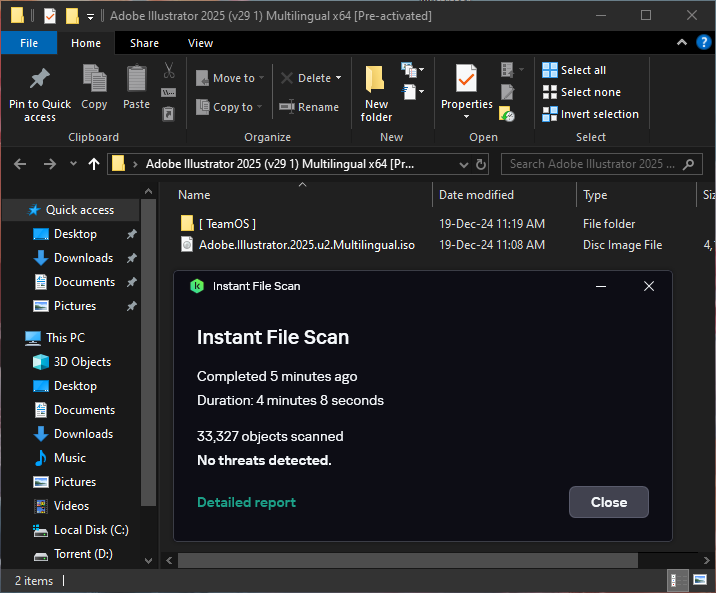Switch to the Home tab
716x593 pixels.
point(86,43)
